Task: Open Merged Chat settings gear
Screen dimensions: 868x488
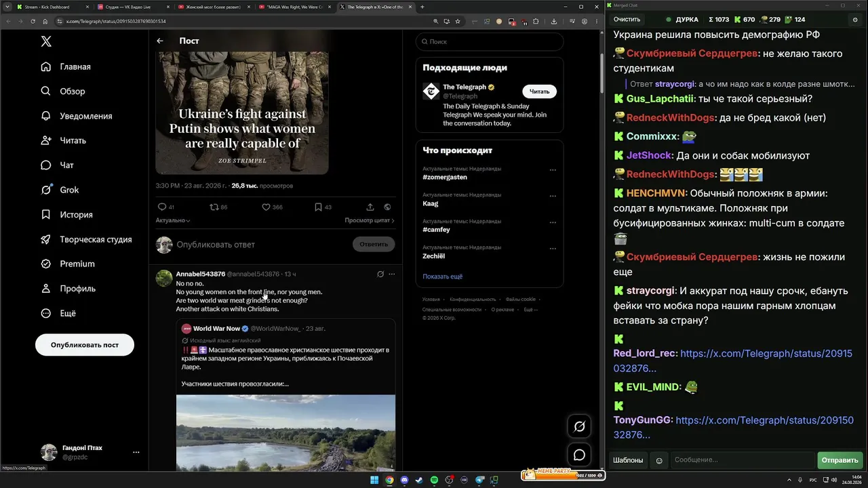Action: 854,20
